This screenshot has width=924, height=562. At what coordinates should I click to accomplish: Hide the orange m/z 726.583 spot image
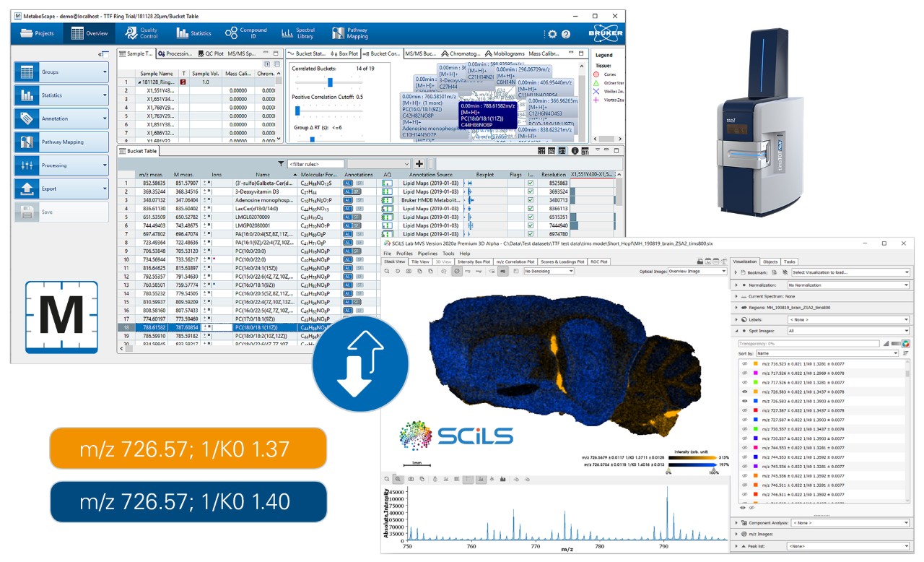[x=744, y=392]
